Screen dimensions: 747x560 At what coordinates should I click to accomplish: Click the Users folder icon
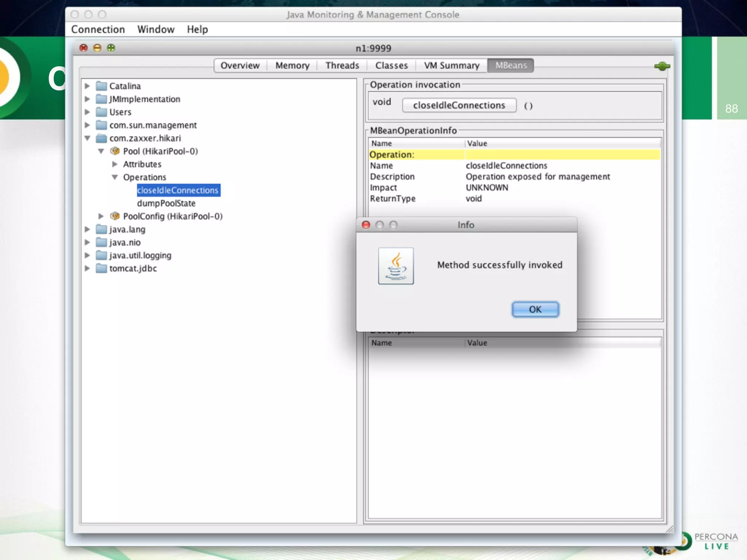[101, 112]
